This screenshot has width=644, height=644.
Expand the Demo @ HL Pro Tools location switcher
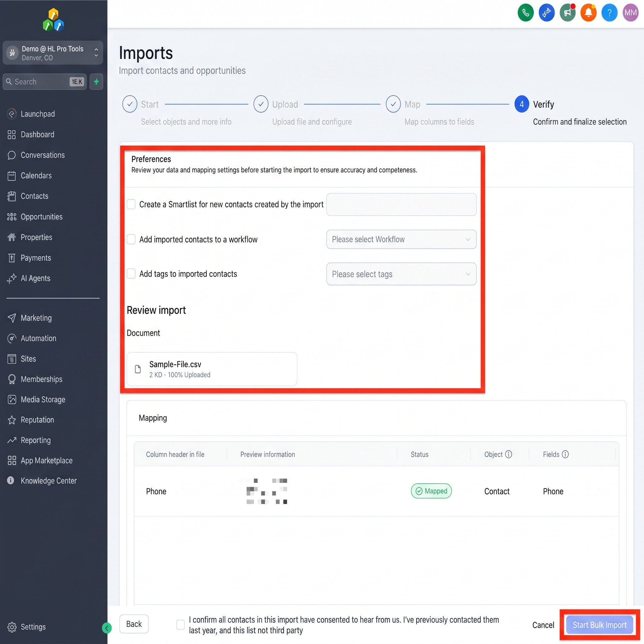pos(53,53)
